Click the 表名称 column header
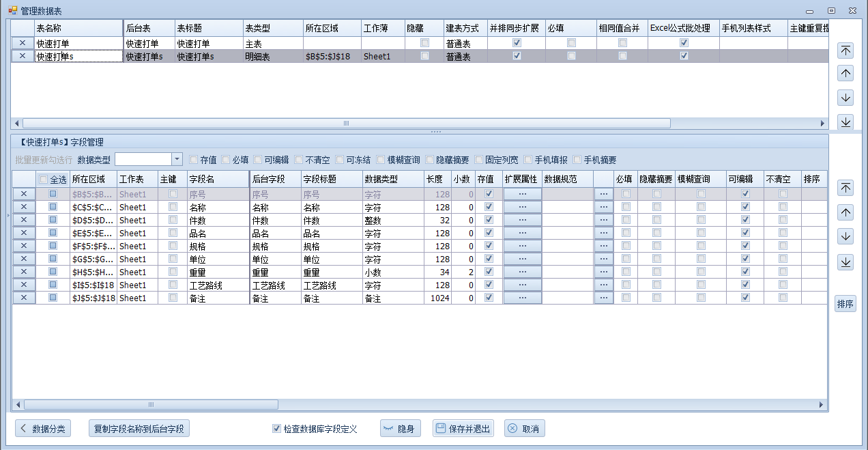Screen dimensions: 868x450 (x=78, y=28)
